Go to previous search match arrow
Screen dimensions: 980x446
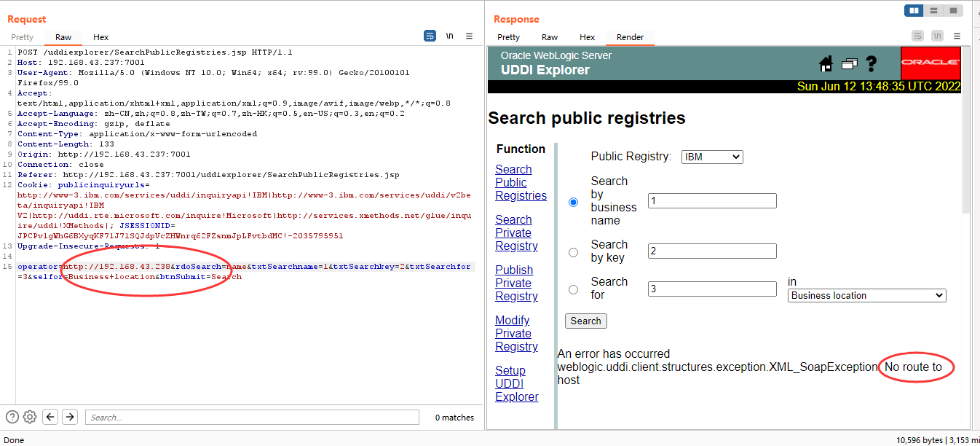(x=50, y=417)
